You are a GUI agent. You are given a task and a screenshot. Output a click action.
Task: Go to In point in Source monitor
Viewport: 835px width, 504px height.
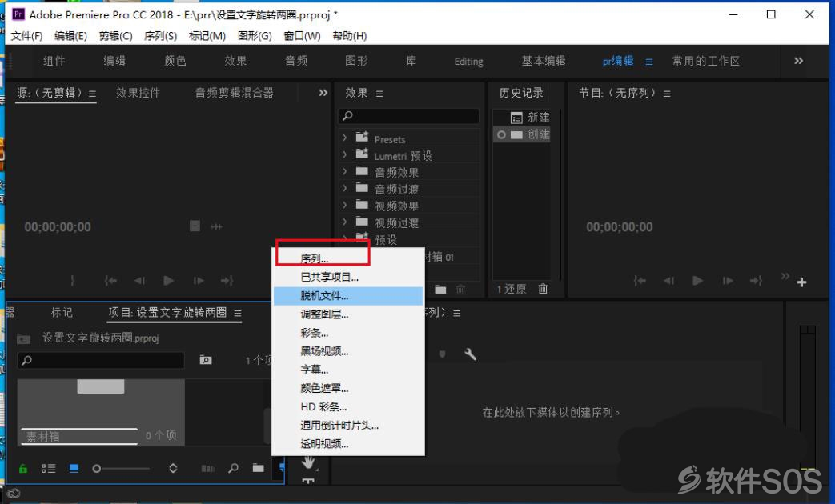click(x=110, y=281)
